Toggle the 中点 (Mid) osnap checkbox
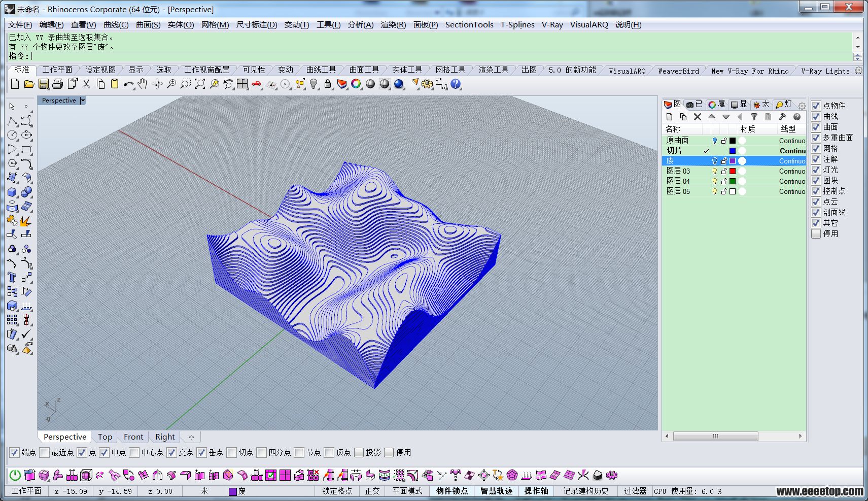 click(x=104, y=452)
